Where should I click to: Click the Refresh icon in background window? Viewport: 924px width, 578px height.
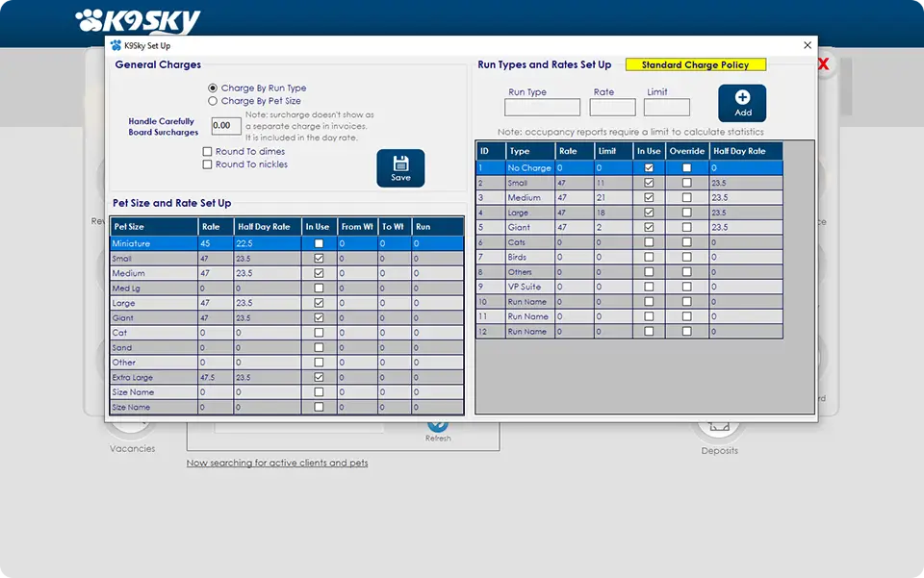438,427
